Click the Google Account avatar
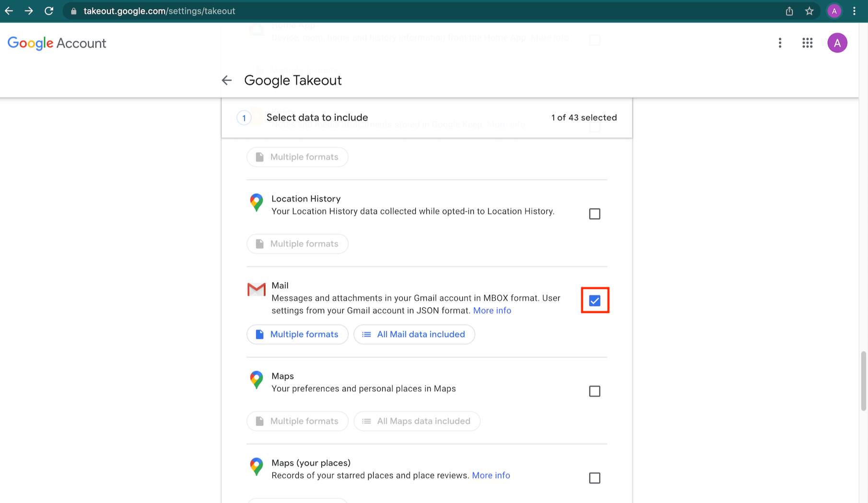Viewport: 868px width, 503px height. pyautogui.click(x=837, y=43)
